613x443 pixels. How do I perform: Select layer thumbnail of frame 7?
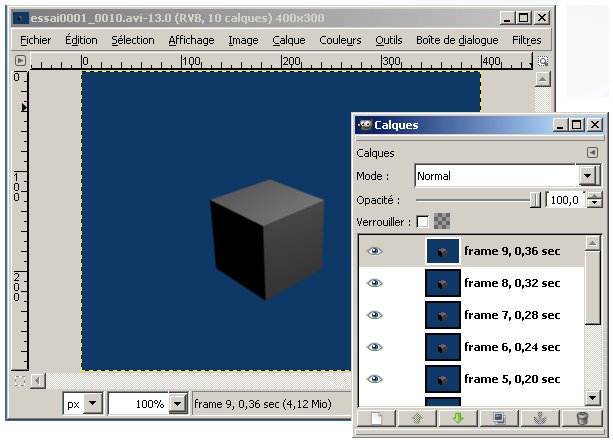coord(443,315)
